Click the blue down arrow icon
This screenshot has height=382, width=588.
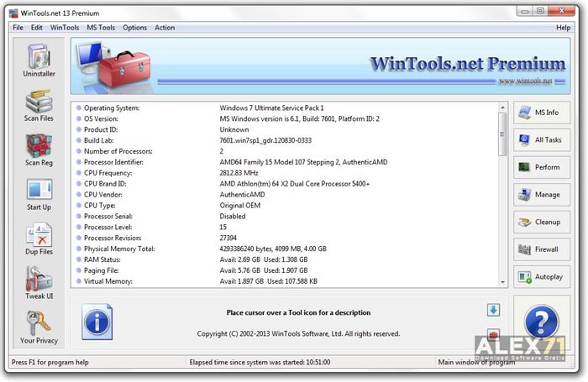click(494, 310)
